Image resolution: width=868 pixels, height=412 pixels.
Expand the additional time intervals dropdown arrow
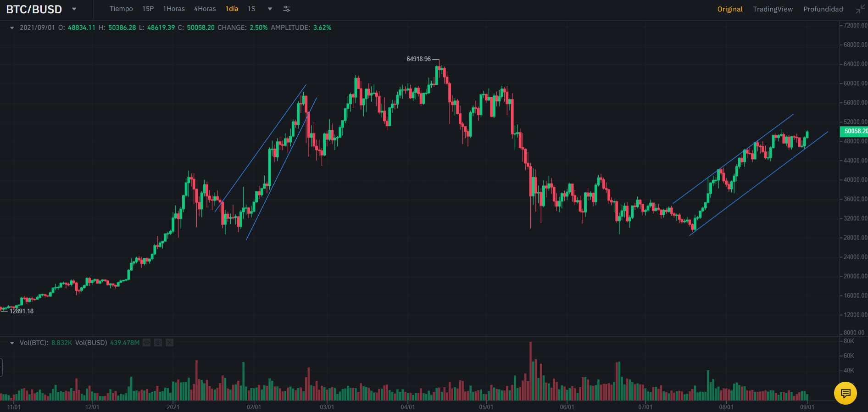[x=270, y=9]
